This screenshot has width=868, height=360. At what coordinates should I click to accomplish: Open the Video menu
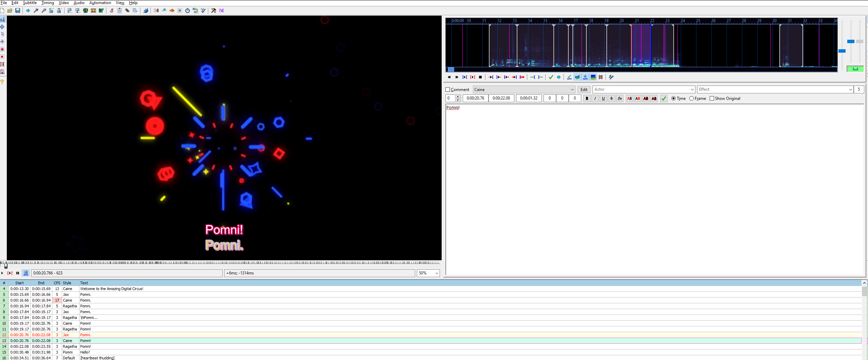coord(64,3)
